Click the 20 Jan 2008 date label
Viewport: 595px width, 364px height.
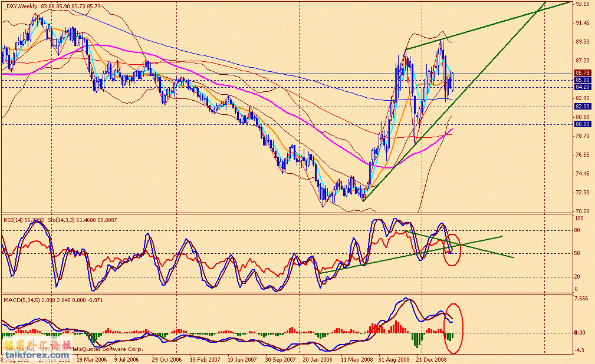coord(318,359)
